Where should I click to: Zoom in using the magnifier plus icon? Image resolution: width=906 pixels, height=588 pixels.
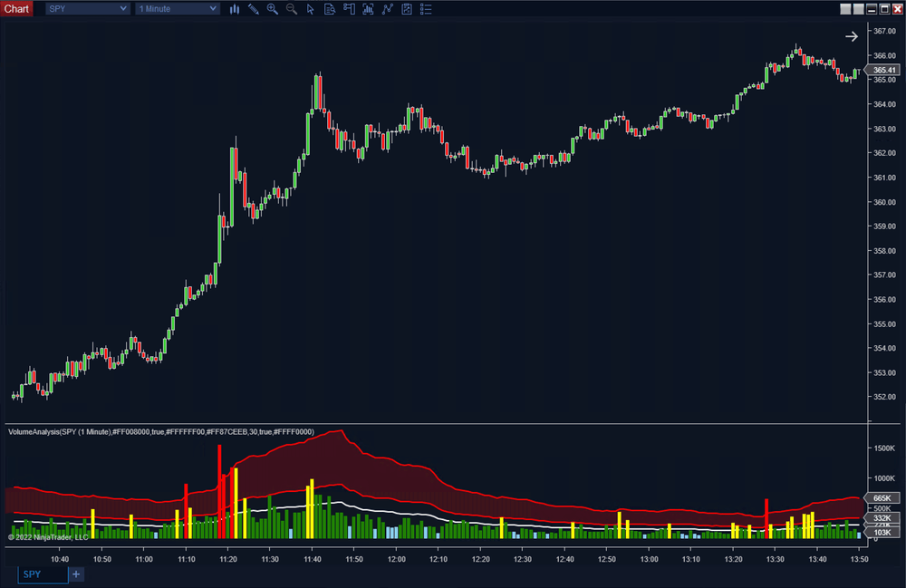(x=272, y=9)
